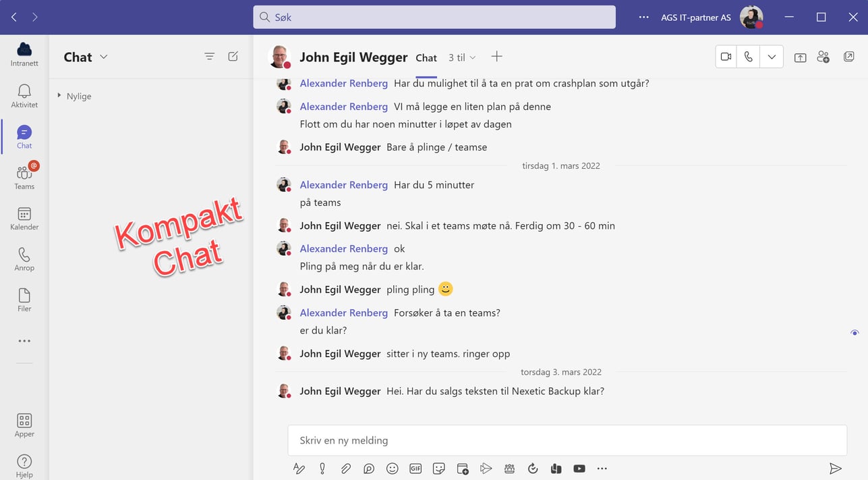Add a new tab with plus
This screenshot has width=868, height=480.
click(x=496, y=57)
